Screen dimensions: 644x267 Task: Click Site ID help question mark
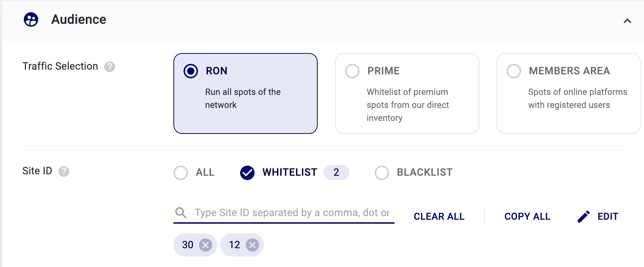(64, 171)
